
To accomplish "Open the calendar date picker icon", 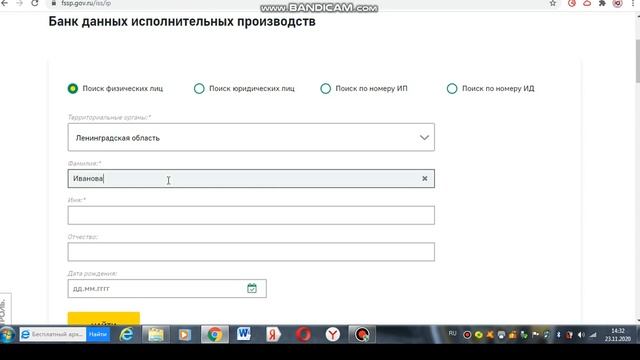I will [252, 289].
